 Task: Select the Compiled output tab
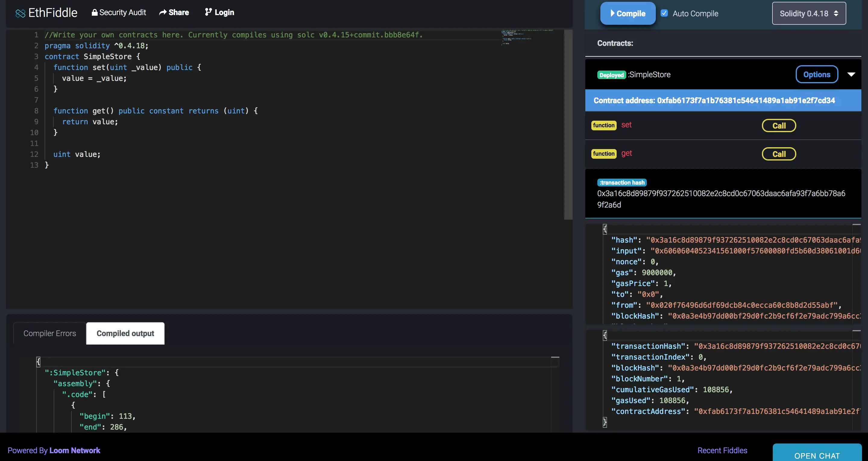click(x=125, y=333)
